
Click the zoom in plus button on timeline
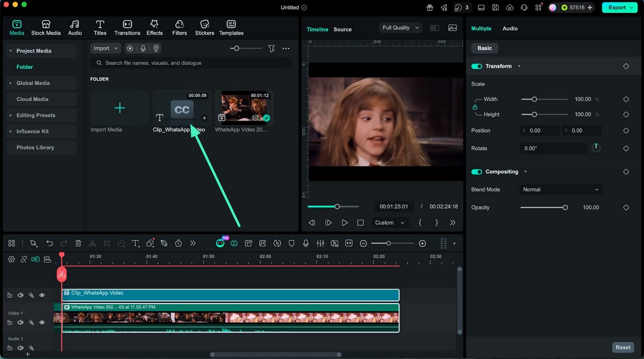tap(422, 243)
